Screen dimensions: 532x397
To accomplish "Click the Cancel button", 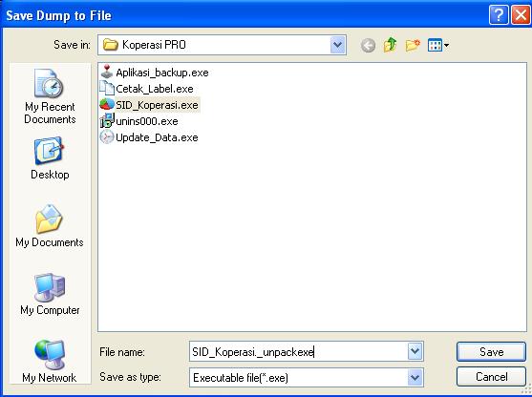I will coord(491,377).
